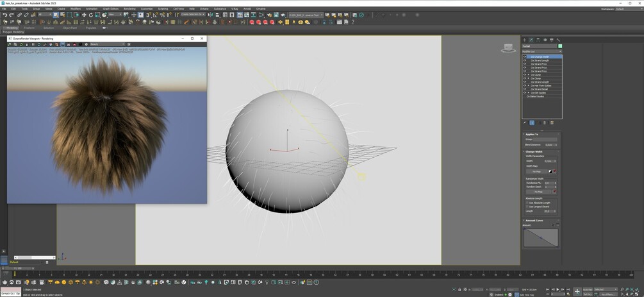Click the Create plus tab in command panel
Screen dimensions: 644x297
pyautogui.click(x=524, y=40)
